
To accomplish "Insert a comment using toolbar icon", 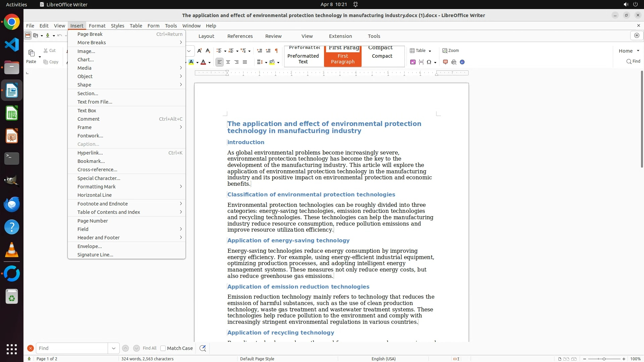I will tap(445, 62).
